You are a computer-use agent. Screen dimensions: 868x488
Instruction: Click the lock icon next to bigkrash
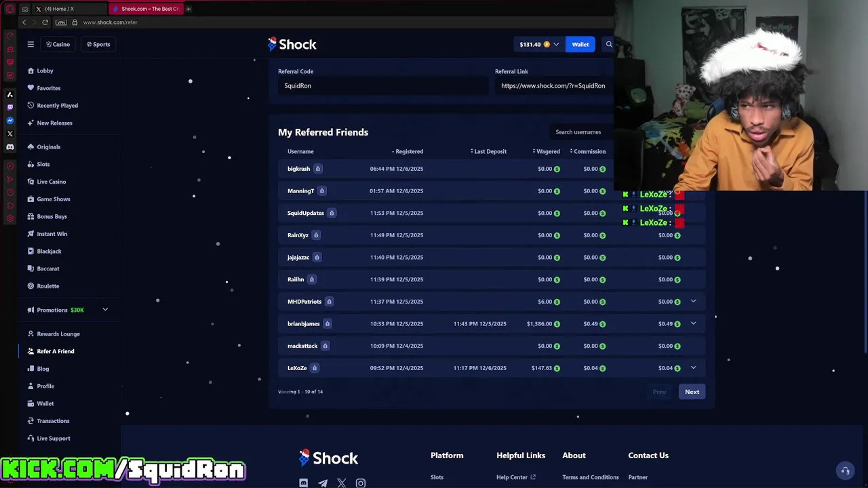pos(317,169)
